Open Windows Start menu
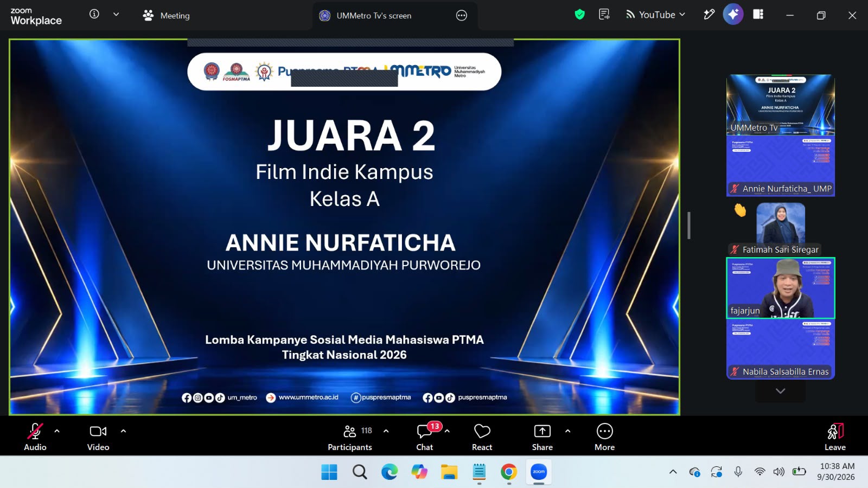Viewport: 868px width, 488px height. [x=329, y=472]
